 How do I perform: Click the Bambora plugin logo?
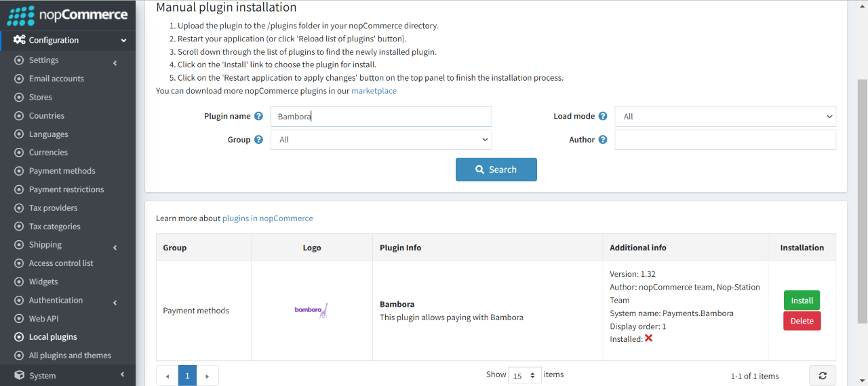(x=311, y=311)
